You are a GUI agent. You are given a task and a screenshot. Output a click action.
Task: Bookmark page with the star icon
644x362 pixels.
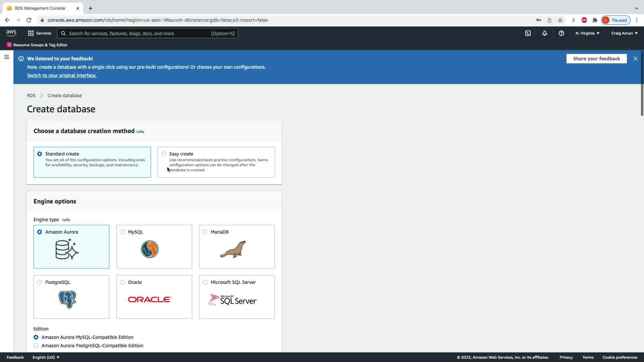[x=560, y=20]
